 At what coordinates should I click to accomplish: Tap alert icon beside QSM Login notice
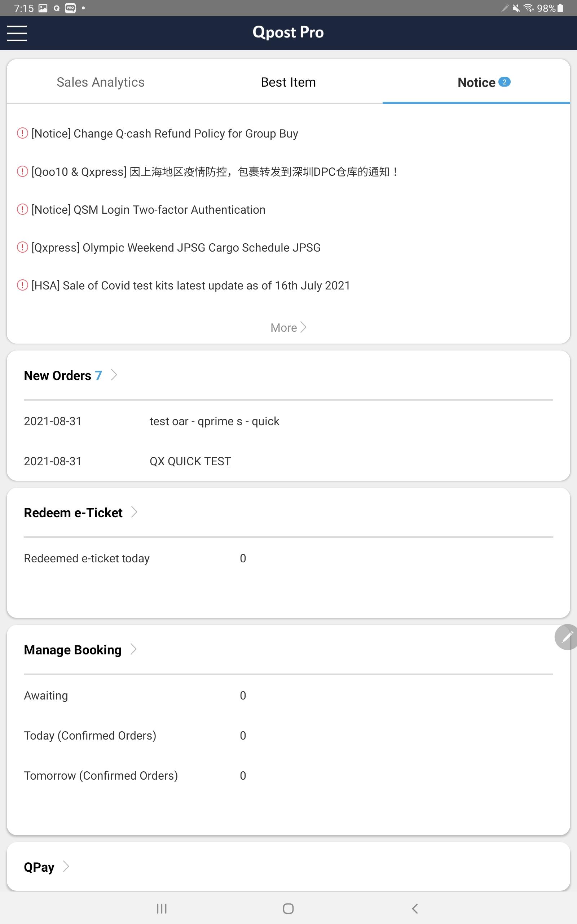[x=22, y=209]
